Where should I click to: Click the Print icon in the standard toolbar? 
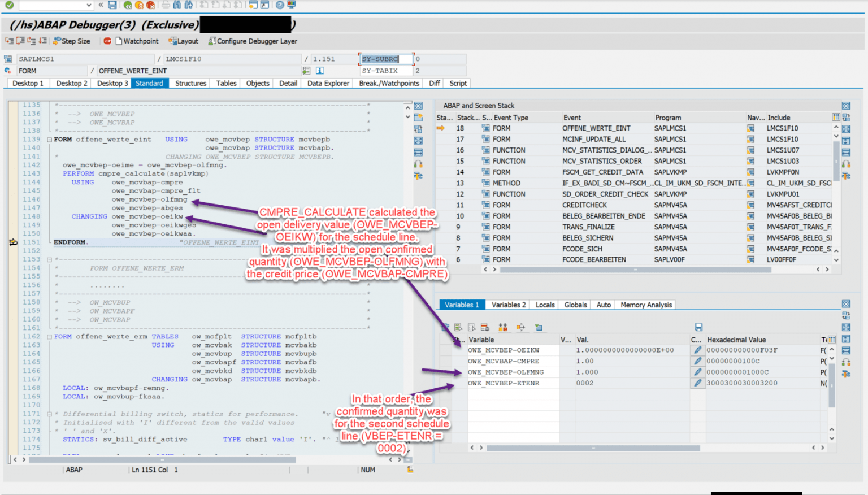(x=166, y=5)
